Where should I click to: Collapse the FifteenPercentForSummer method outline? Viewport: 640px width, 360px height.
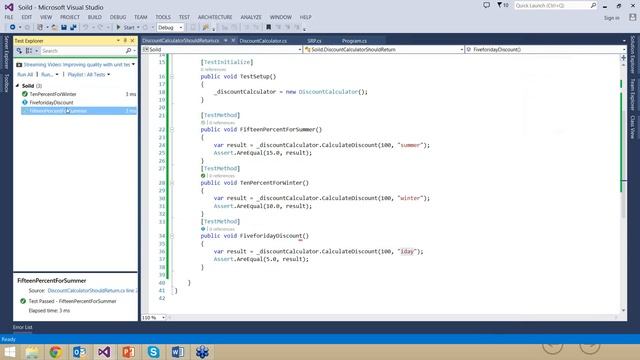point(172,130)
